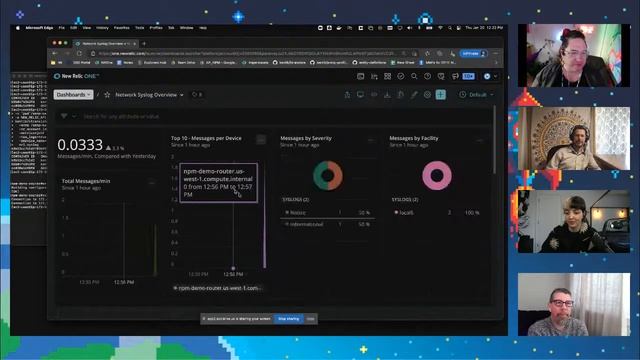Open Total Messages/min widget options menu
The width and height of the screenshot is (640, 360).
152,183
